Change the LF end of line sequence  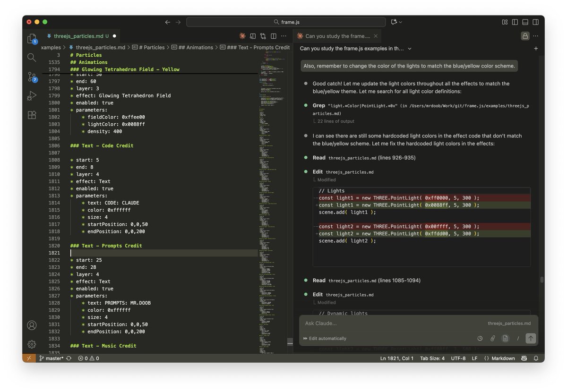(x=474, y=358)
